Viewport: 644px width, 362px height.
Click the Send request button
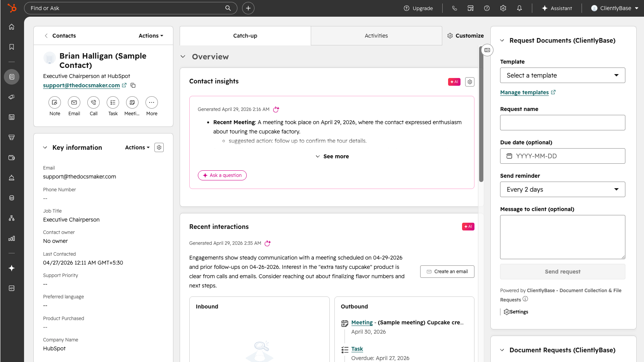pyautogui.click(x=563, y=272)
